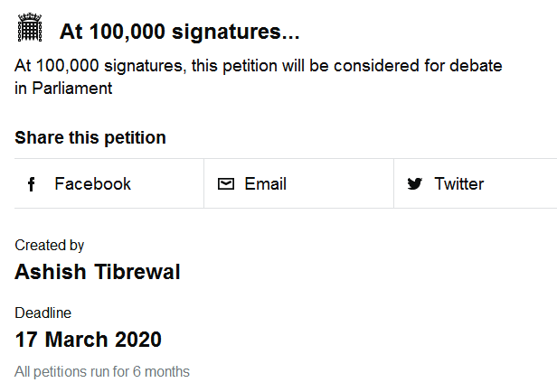Click the 'All petitions run for 6 months' note
Image resolution: width=557 pixels, height=392 pixels.
pos(102,372)
